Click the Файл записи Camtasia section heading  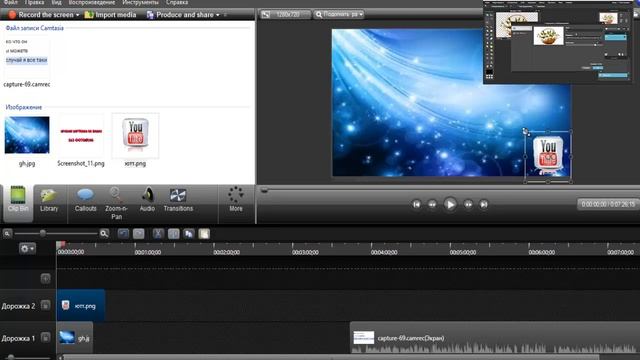click(34, 28)
